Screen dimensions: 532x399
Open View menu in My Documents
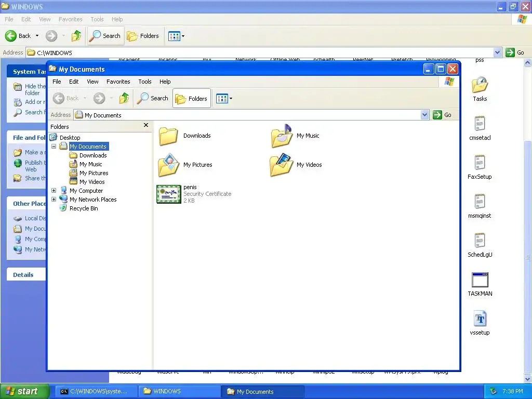[x=92, y=82]
